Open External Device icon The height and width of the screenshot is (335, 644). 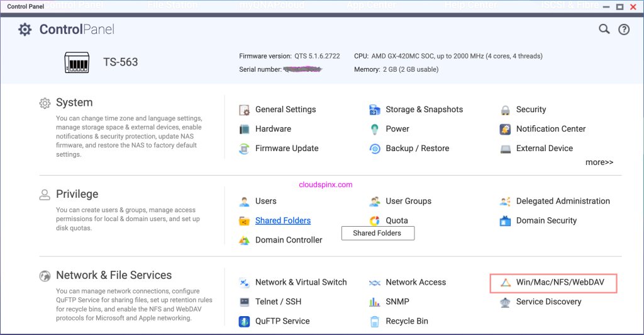505,149
